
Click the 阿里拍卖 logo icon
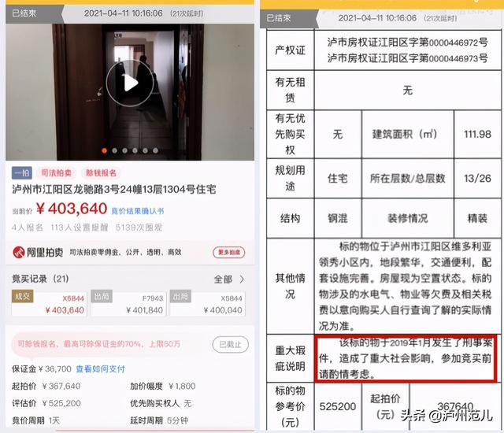click(18, 252)
